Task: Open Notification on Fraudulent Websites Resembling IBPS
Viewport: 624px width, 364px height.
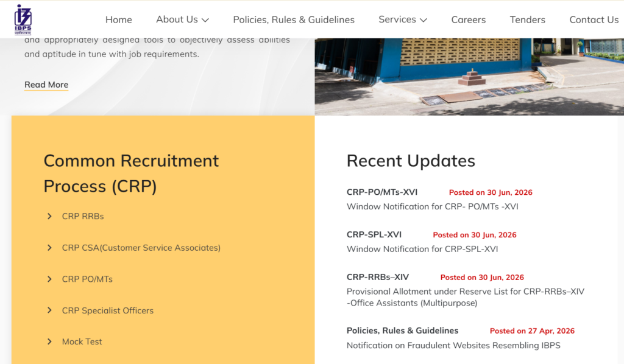Action: tap(453, 345)
